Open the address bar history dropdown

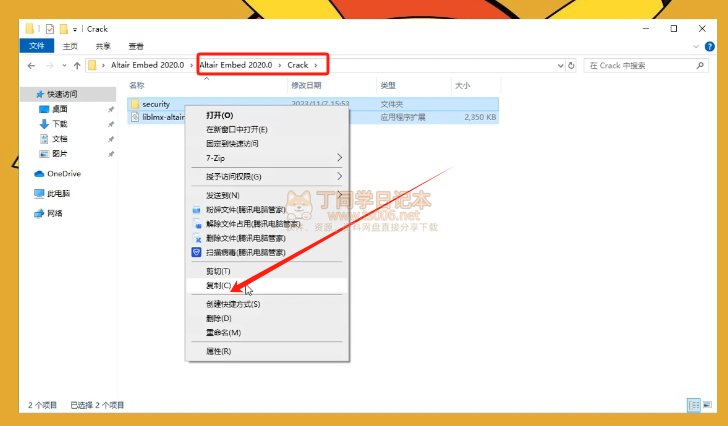pyautogui.click(x=560, y=65)
